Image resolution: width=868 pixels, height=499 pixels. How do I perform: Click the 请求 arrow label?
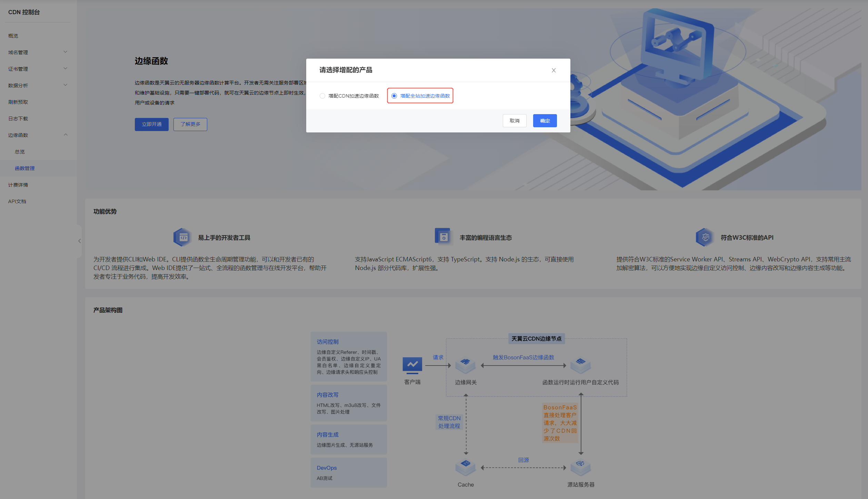[x=438, y=358]
